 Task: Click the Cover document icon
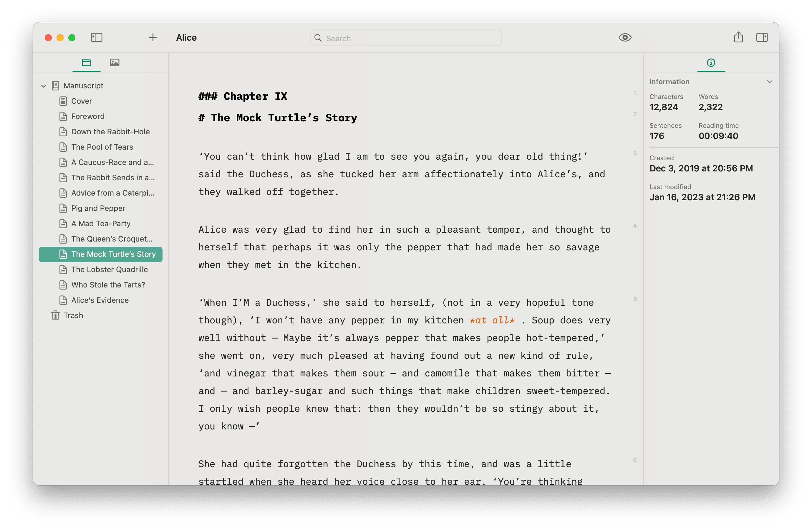63,101
